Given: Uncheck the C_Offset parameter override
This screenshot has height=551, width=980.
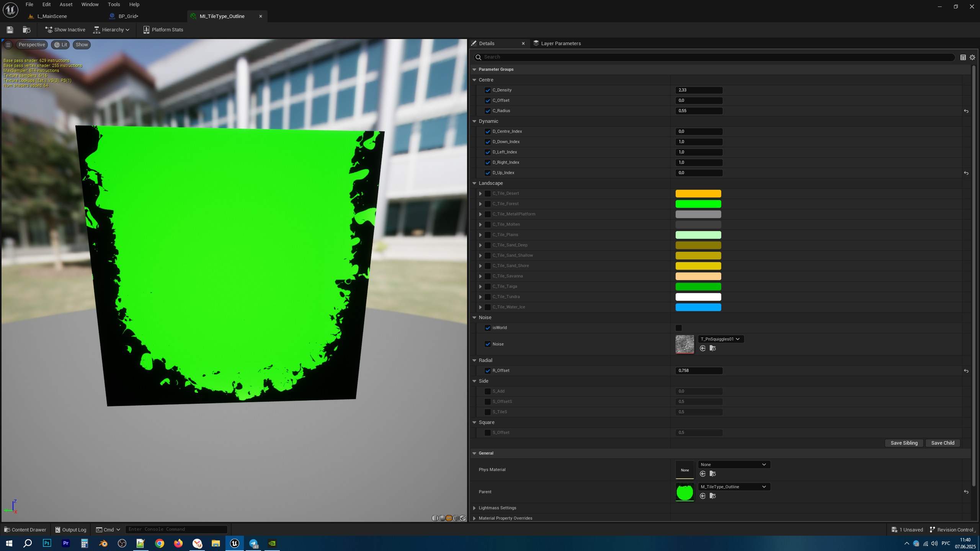Looking at the screenshot, I should 488,101.
